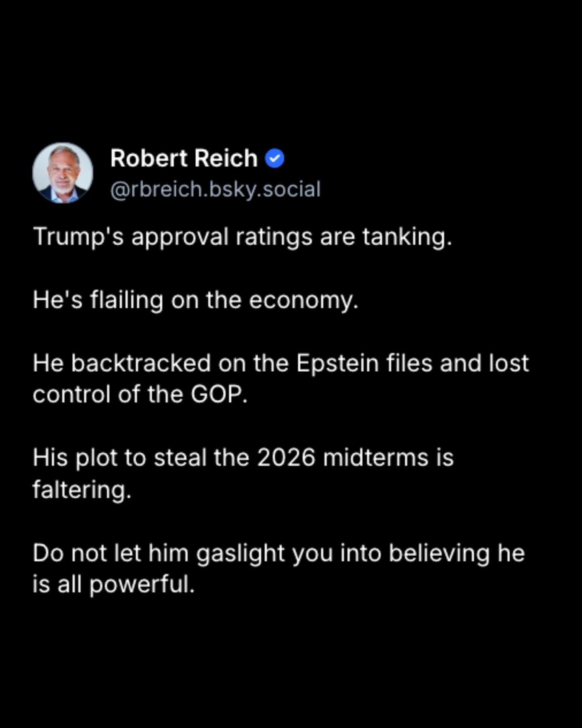Click the "Trump's approval ratings are tanking" line

tap(242, 237)
